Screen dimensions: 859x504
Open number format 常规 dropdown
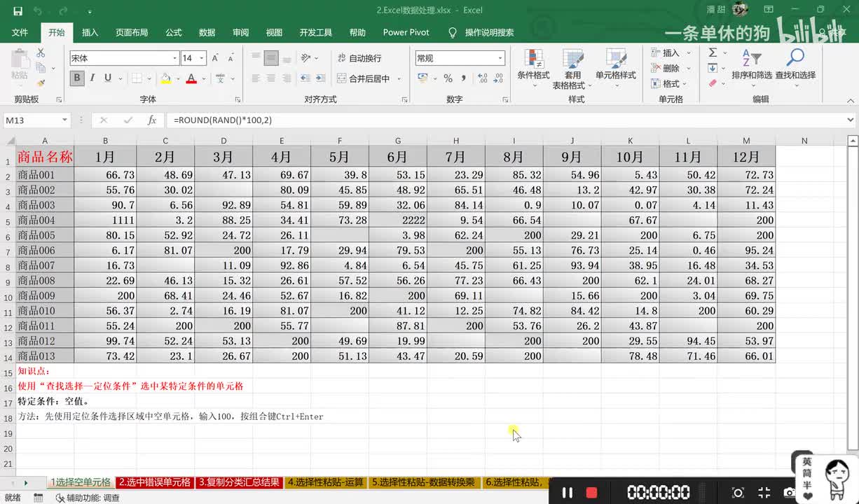(500, 58)
